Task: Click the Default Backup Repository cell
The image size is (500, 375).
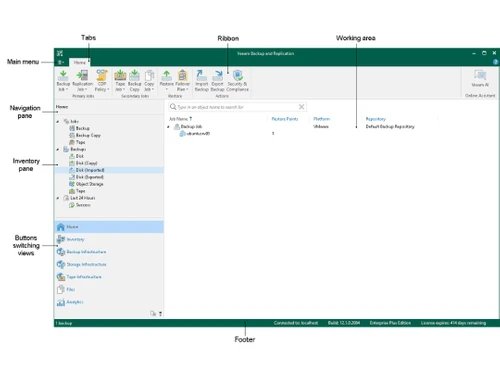Action: pyautogui.click(x=390, y=127)
